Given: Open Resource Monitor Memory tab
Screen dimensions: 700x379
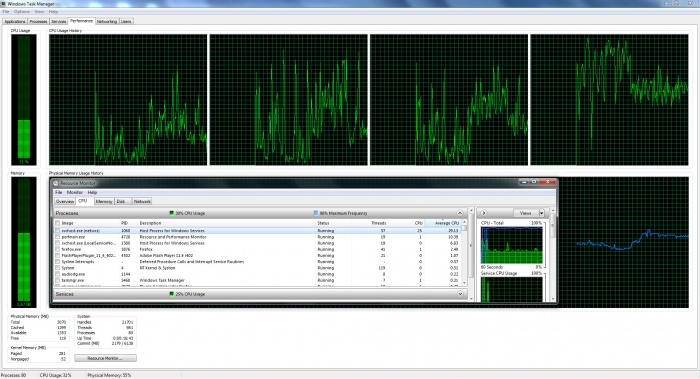Looking at the screenshot, I should pos(104,201).
